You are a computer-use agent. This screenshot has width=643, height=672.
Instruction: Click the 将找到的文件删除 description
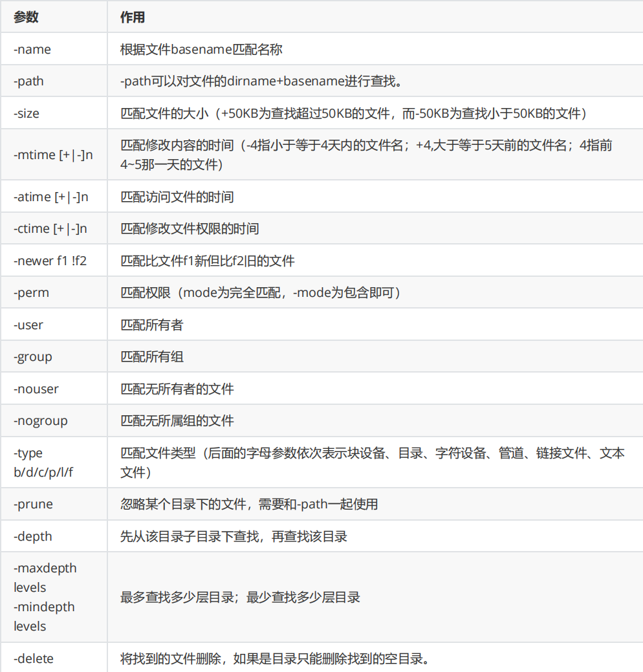click(x=275, y=658)
